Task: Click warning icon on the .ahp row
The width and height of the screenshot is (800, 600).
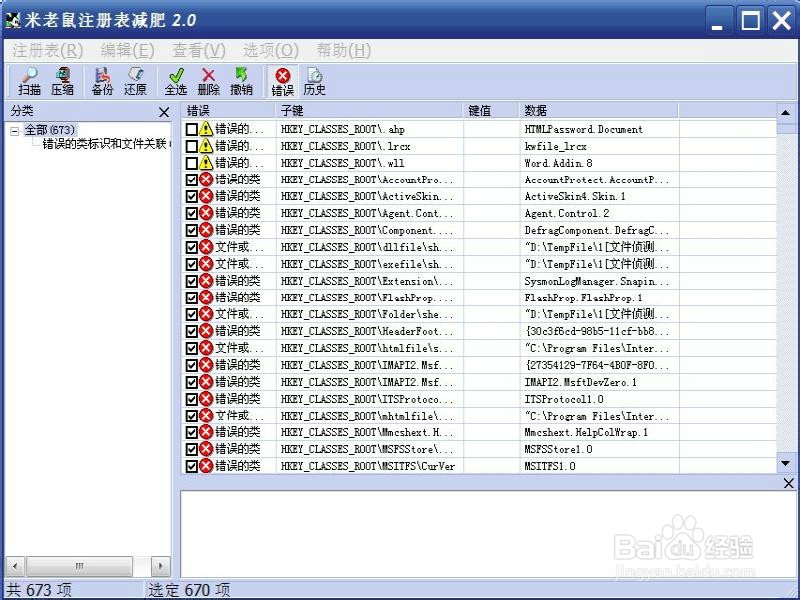Action: pyautogui.click(x=206, y=129)
